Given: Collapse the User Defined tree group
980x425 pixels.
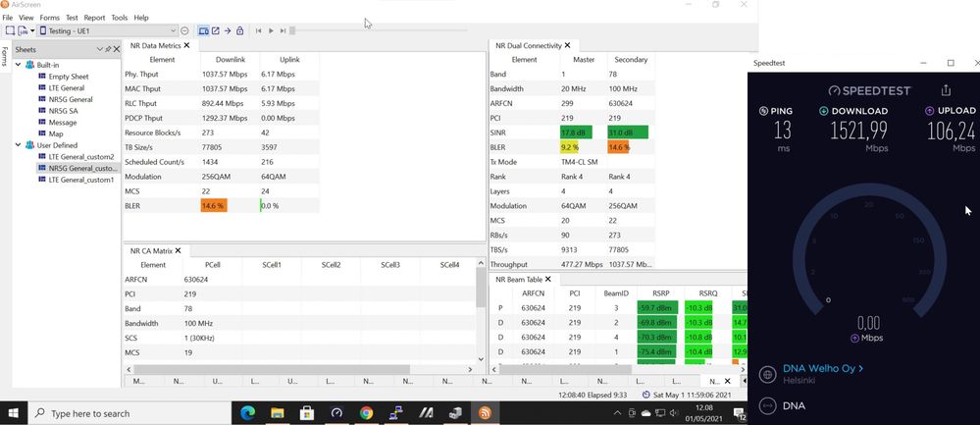Looking at the screenshot, I should [x=18, y=145].
